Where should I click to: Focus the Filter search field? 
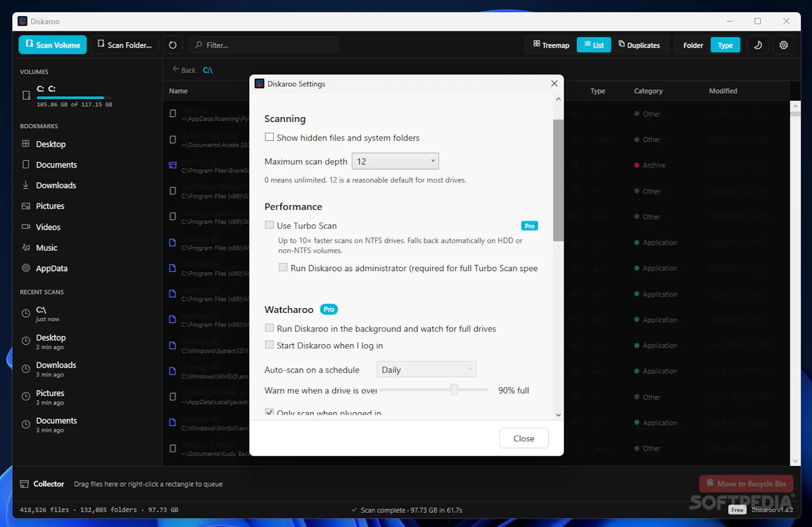click(x=264, y=45)
